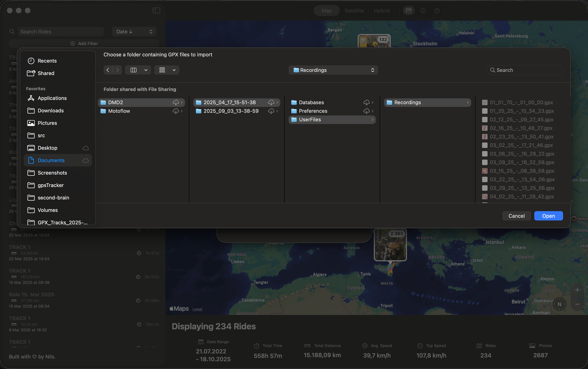Click the back navigation arrow in the dialog

pos(108,70)
